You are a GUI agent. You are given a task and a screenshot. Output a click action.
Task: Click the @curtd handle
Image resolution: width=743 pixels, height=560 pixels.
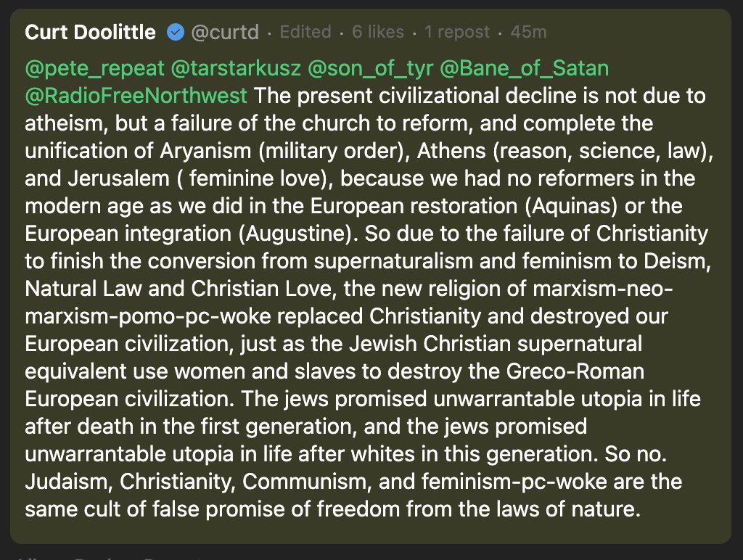(226, 33)
